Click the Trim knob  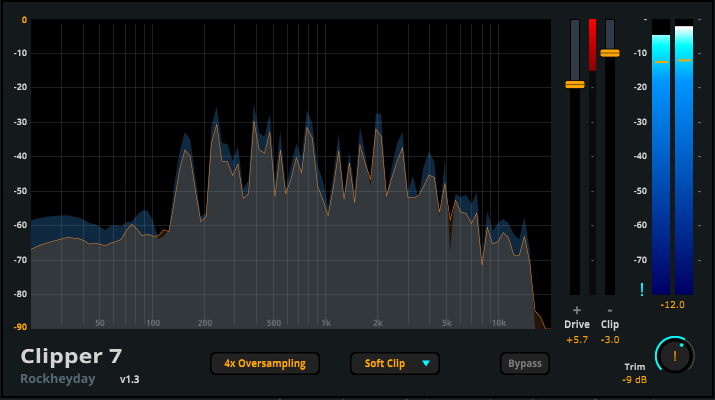[675, 356]
